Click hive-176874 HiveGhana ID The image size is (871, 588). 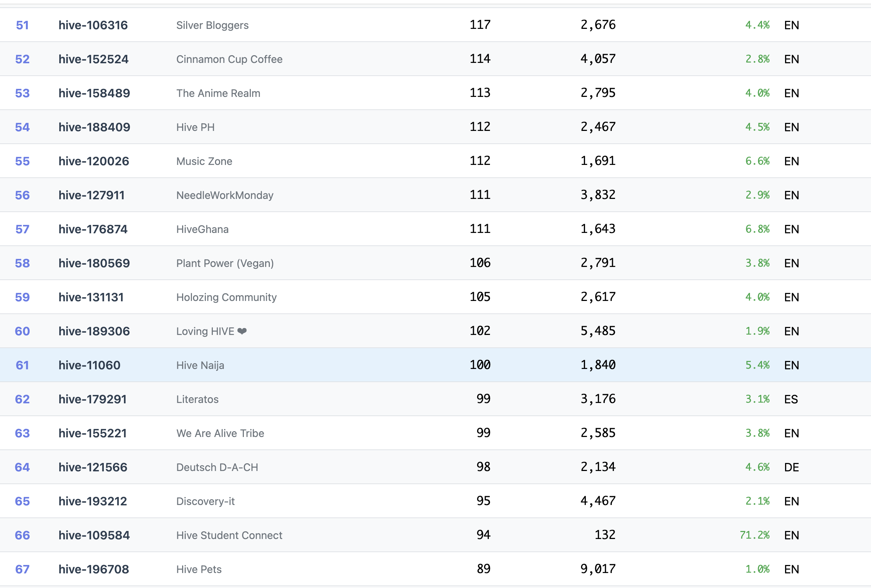(x=93, y=229)
